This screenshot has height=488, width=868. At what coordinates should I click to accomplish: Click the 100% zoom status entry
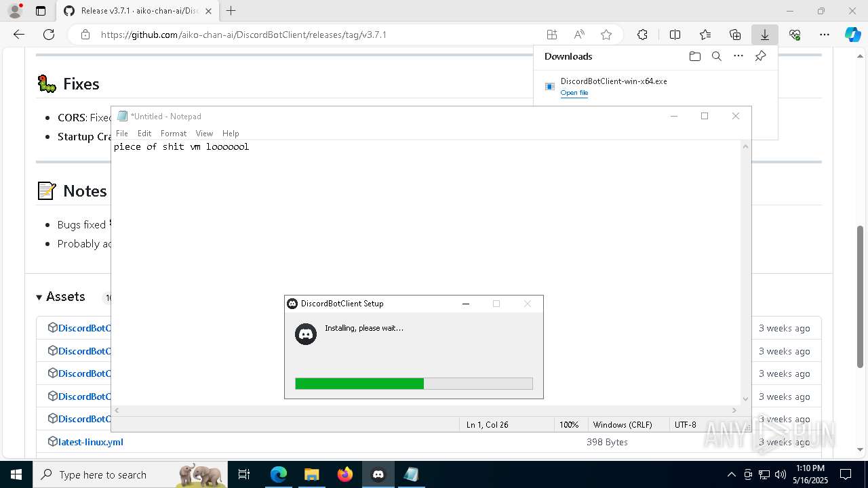pos(569,425)
